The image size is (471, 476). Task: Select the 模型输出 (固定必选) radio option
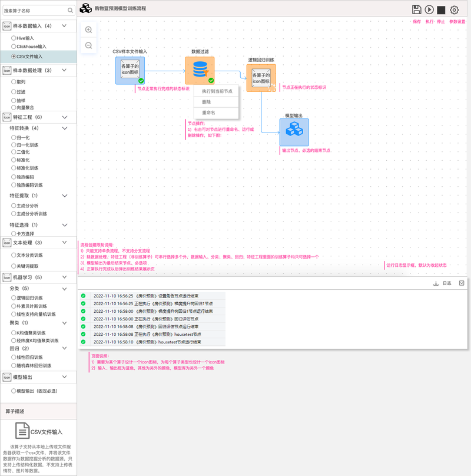coord(14,391)
